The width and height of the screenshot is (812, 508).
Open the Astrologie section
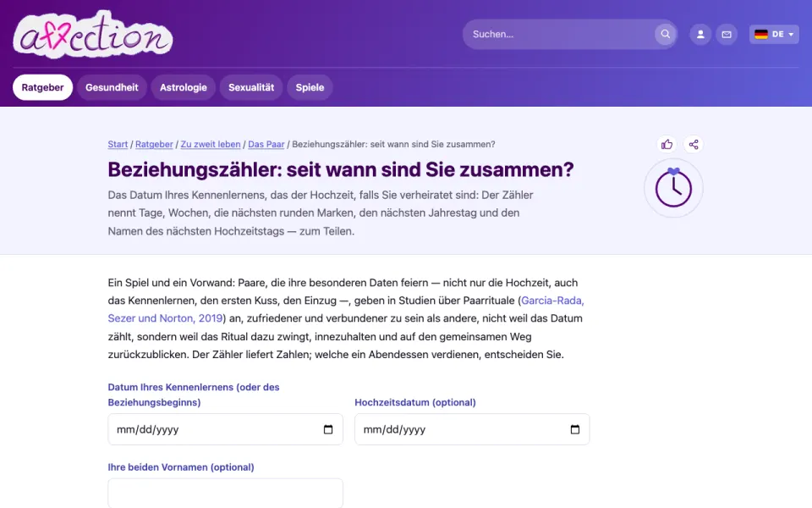(184, 87)
